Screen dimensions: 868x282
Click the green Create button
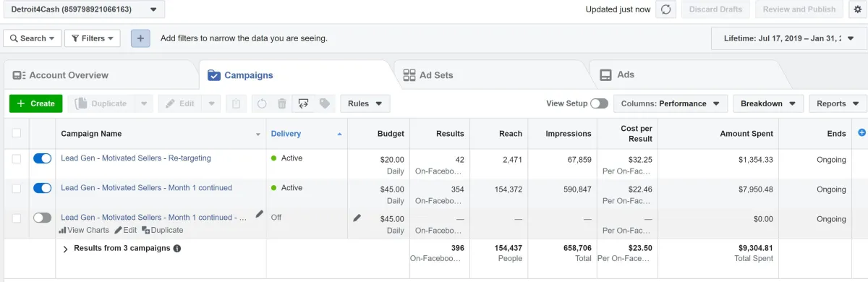[36, 103]
